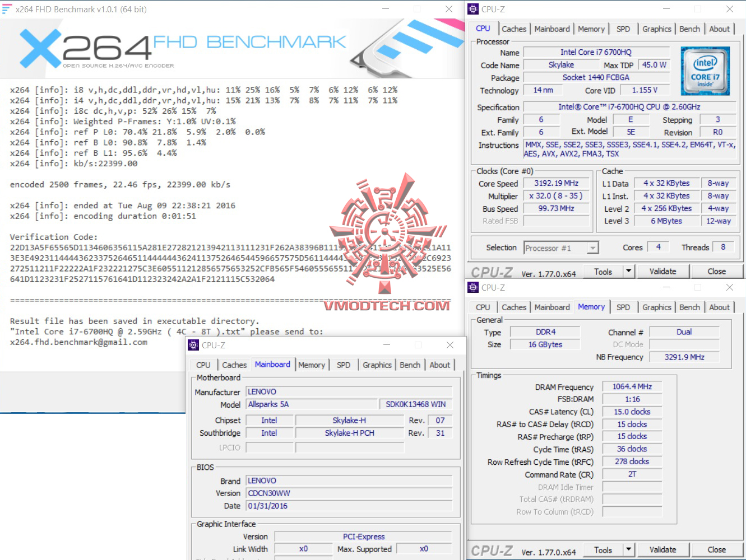The width and height of the screenshot is (746, 560).
Task: Open Caches tab in the CPU-Z Memory window
Action: click(x=514, y=307)
